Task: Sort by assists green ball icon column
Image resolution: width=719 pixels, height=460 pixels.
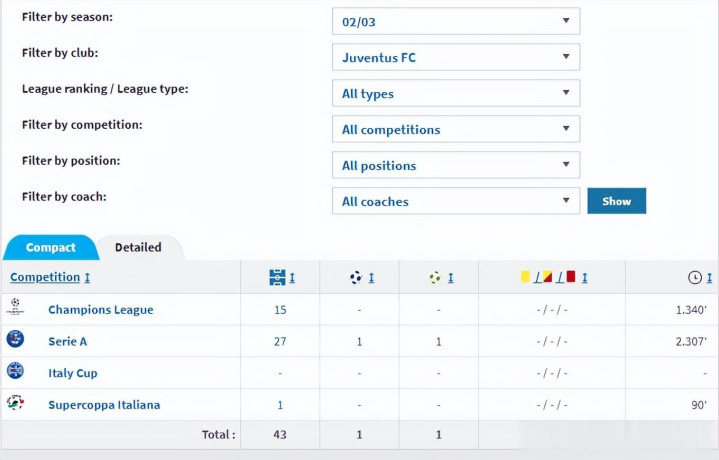Action: (x=435, y=277)
